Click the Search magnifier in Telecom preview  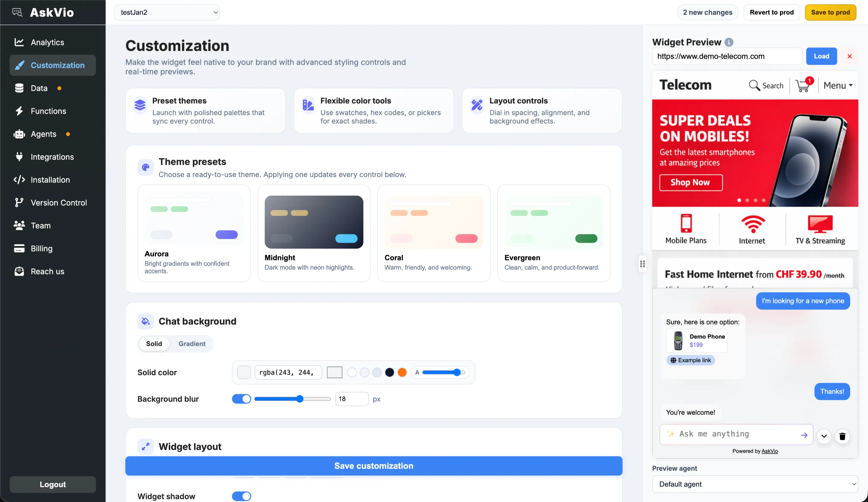click(x=754, y=85)
